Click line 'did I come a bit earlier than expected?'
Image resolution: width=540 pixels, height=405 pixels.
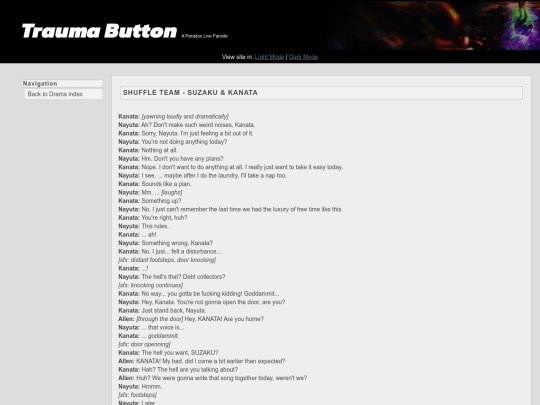234,361
